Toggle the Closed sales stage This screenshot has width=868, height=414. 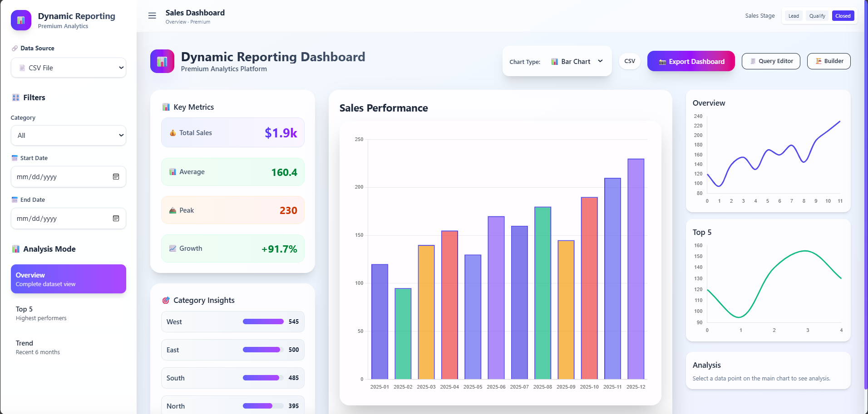[x=843, y=16]
